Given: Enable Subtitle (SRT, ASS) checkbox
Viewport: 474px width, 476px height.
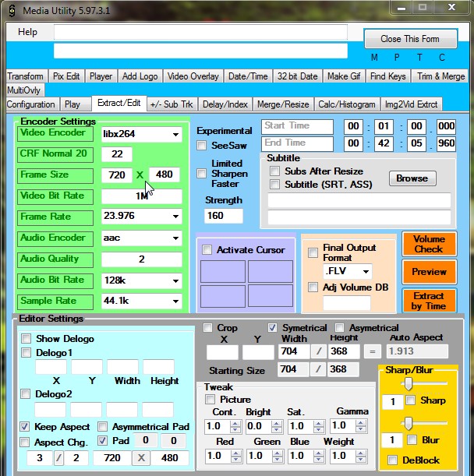Looking at the screenshot, I should [x=274, y=184].
